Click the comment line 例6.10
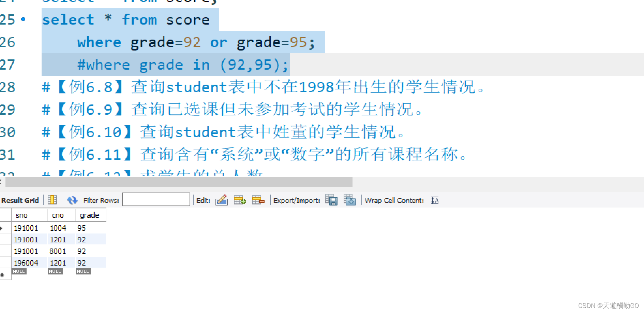This screenshot has height=312, width=644. click(x=223, y=132)
